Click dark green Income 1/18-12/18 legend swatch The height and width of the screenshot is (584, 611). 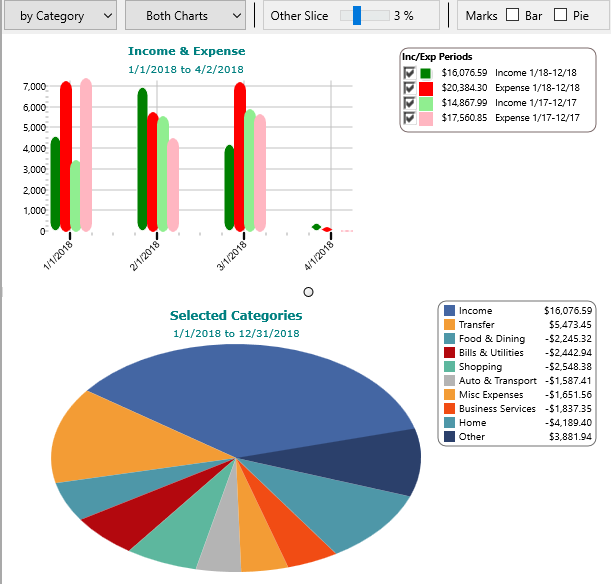[426, 73]
